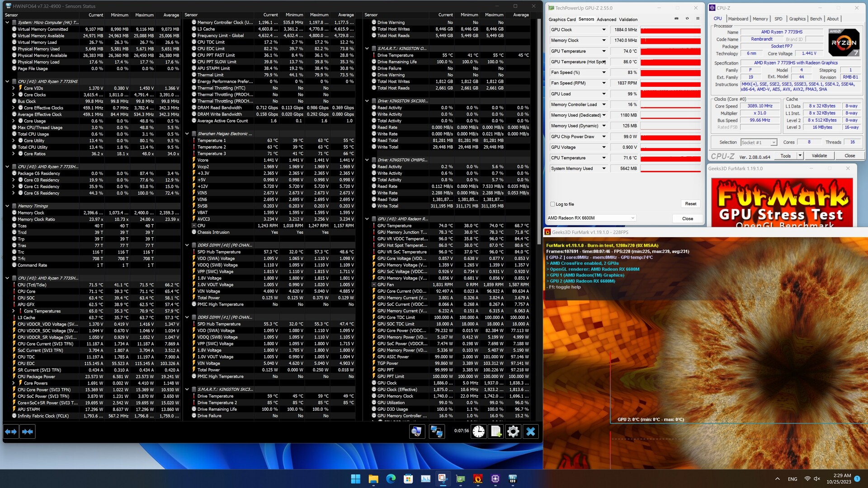The width and height of the screenshot is (868, 488).
Task: Open the GPU Clock sensor dropdown arrow
Action: [x=604, y=30]
